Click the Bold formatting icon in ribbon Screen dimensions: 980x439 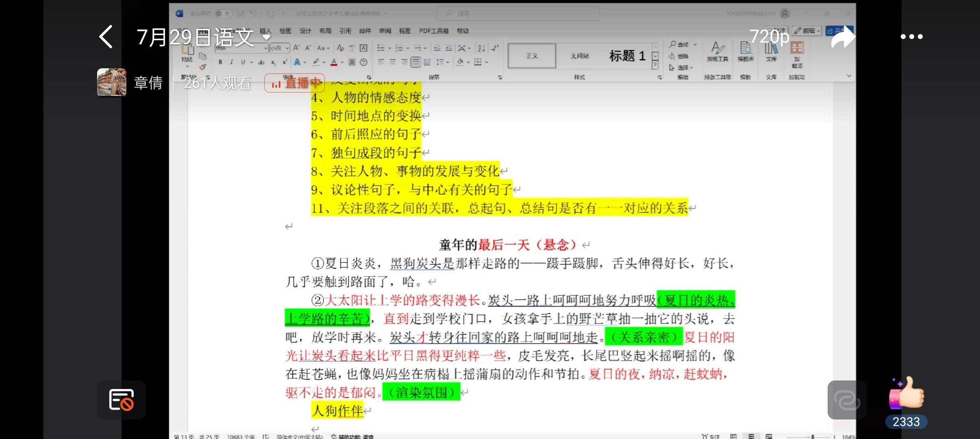click(220, 62)
